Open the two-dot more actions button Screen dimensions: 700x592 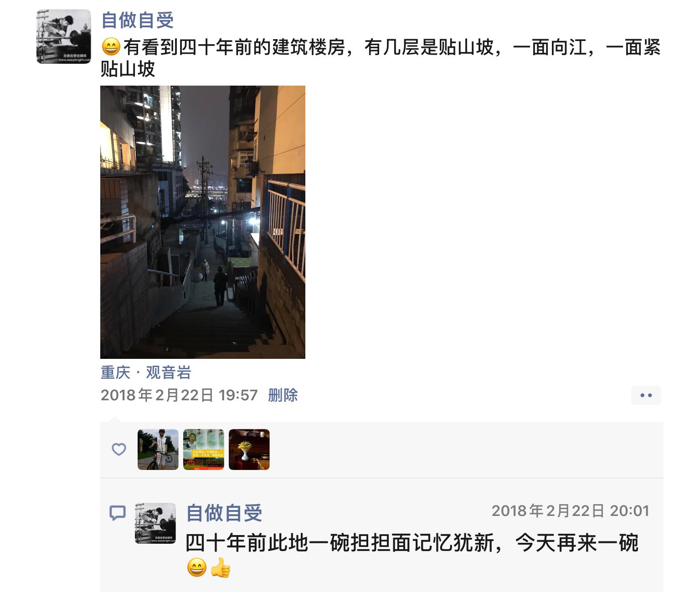(646, 395)
